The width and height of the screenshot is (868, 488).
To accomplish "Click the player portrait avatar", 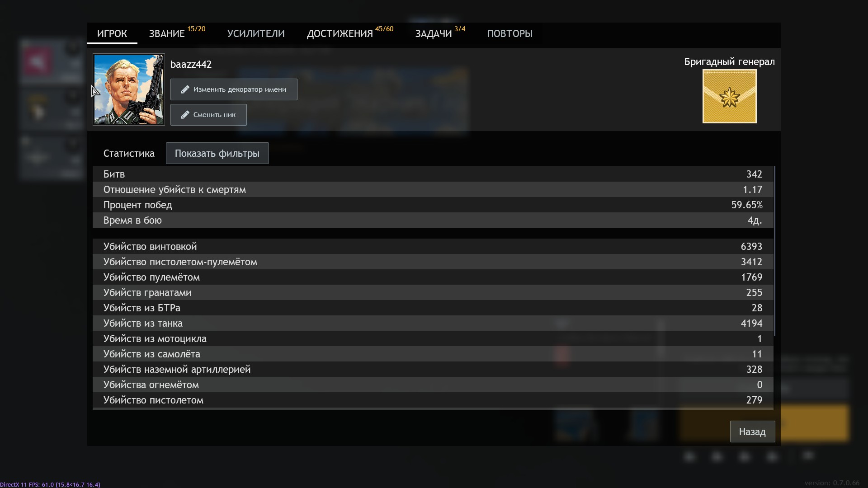I will [x=129, y=89].
